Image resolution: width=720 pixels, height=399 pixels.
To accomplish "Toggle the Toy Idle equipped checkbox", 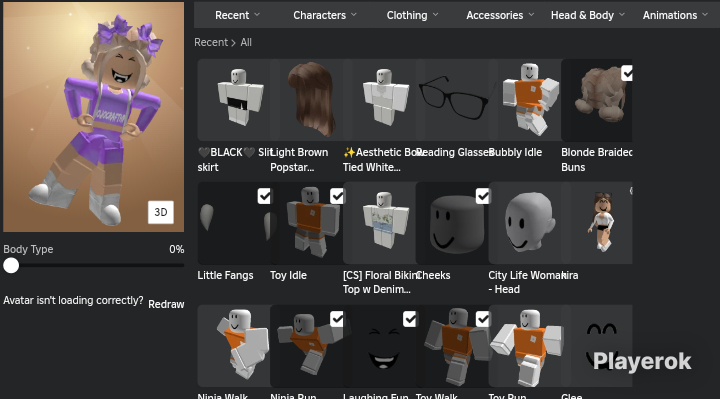I will tap(337, 196).
